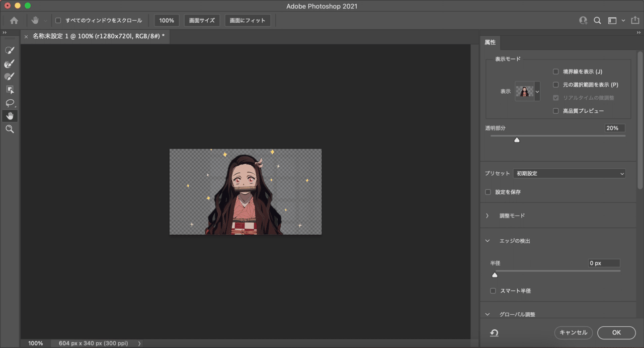Collapse the エッジの検出 section
The width and height of the screenshot is (644, 348).
[487, 241]
